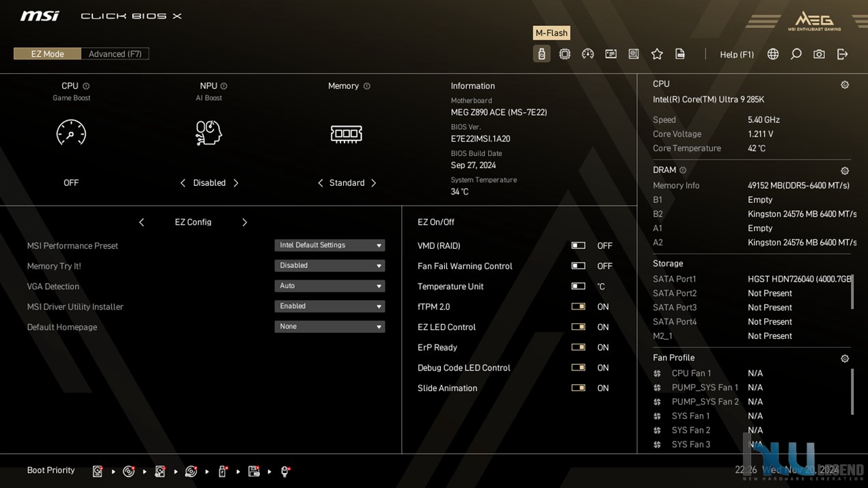The width and height of the screenshot is (868, 488).
Task: Click left arrow next to Memory Standard
Action: coord(320,183)
